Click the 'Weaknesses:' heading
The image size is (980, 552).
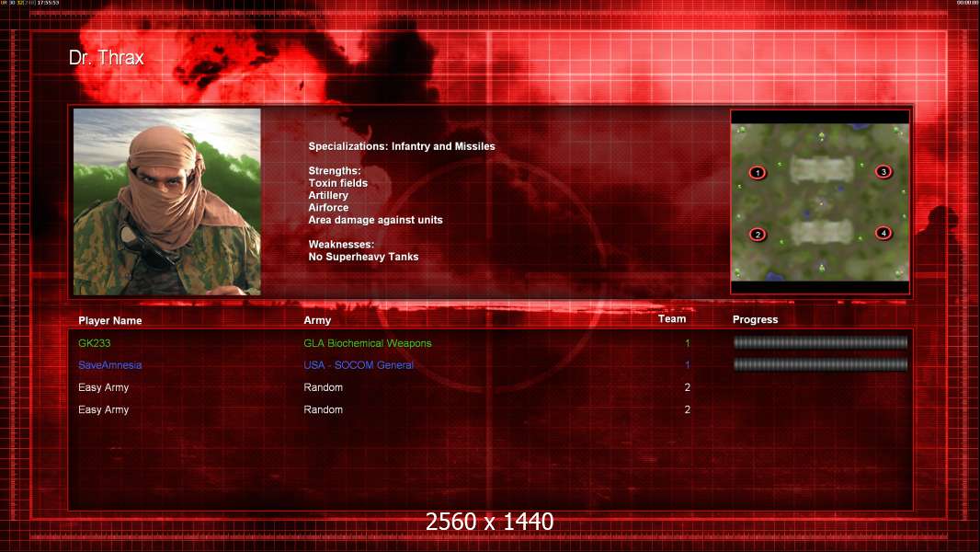pyautogui.click(x=341, y=245)
